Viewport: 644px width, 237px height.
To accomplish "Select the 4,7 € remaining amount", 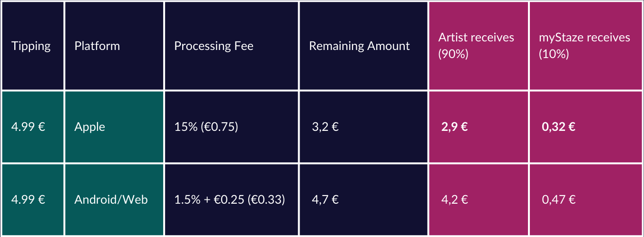I will pyautogui.click(x=325, y=199).
